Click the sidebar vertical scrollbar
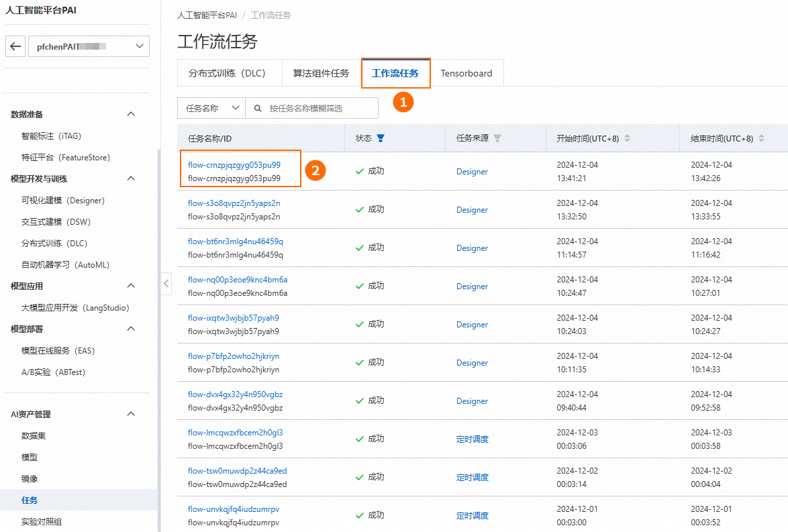Image resolution: width=788 pixels, height=532 pixels. [159, 341]
